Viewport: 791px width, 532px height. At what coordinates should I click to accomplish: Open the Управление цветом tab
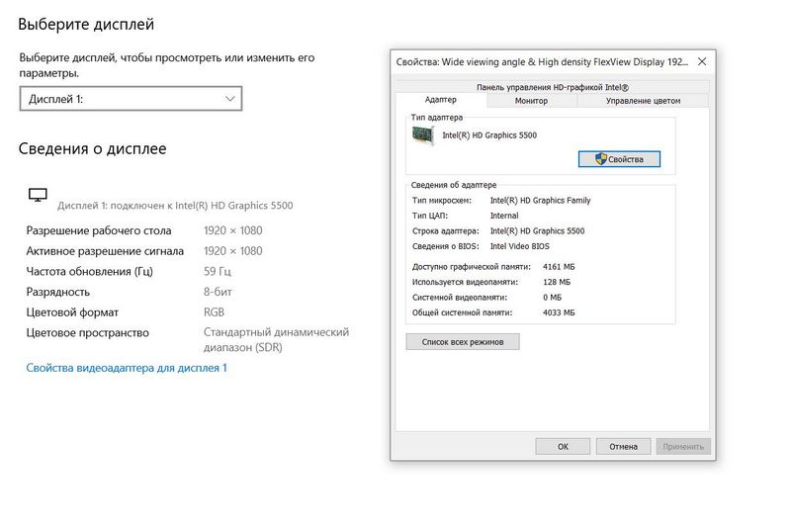[643, 101]
